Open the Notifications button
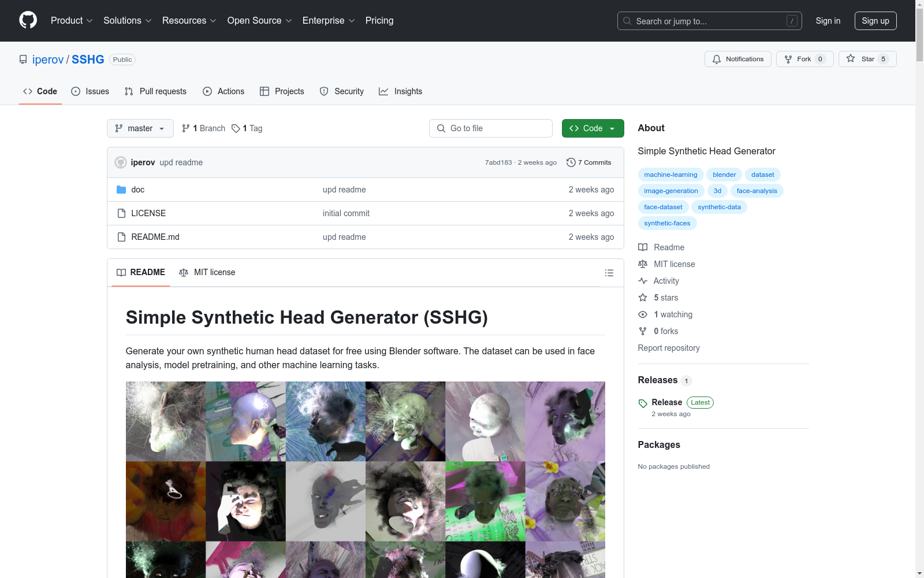This screenshot has height=578, width=924. (738, 59)
